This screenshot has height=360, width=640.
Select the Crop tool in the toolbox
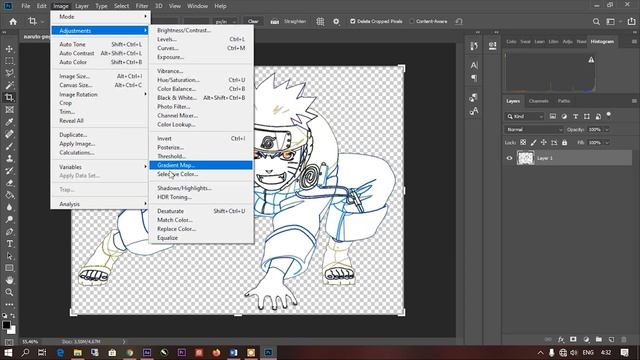point(9,97)
